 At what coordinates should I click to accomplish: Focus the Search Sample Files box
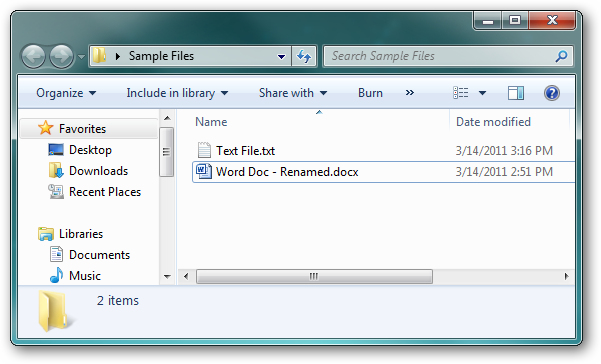[448, 56]
